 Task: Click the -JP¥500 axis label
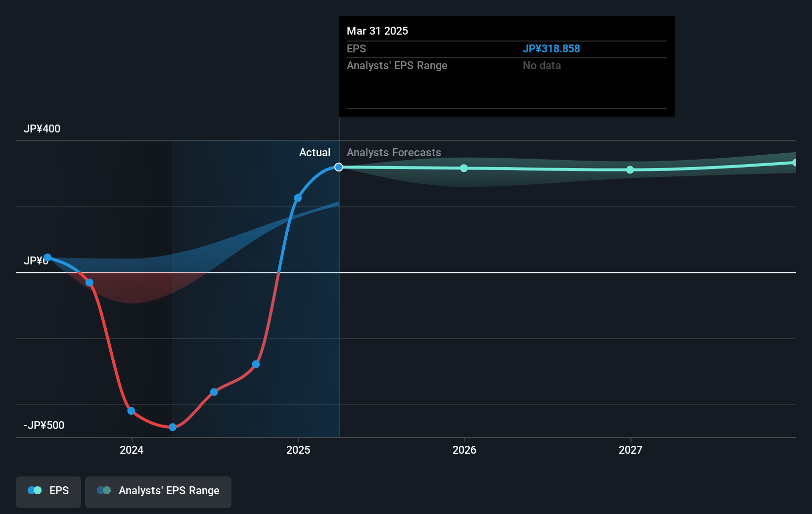[44, 425]
